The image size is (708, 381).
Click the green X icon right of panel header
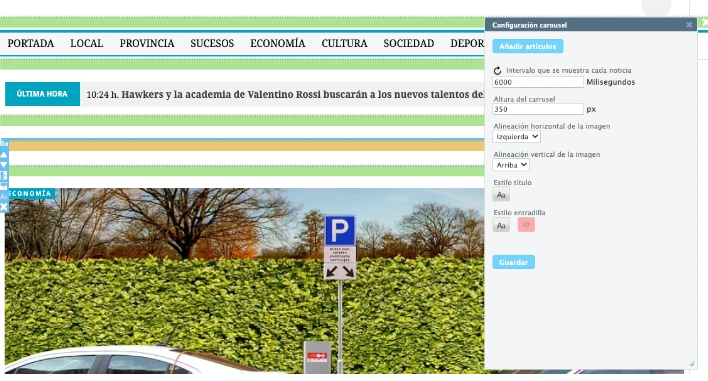point(704,22)
